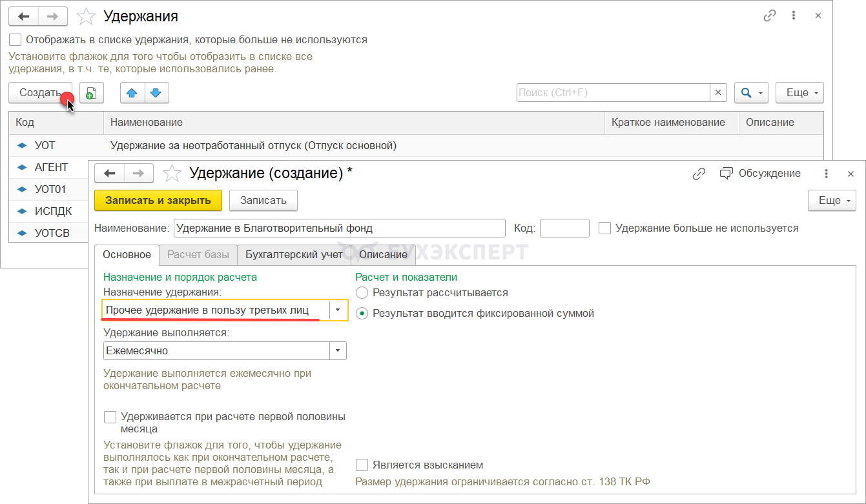Edit the Наименование field
The height and width of the screenshot is (504, 866).
(x=340, y=228)
